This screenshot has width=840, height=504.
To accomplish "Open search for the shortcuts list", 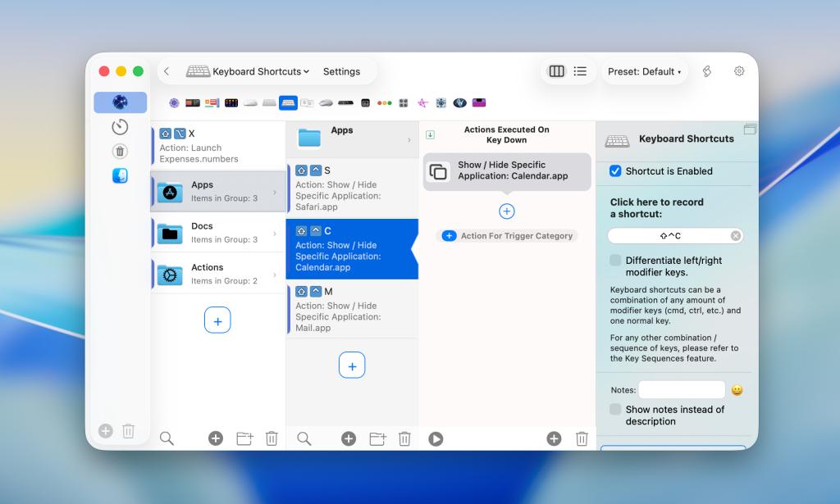I will pos(304,439).
